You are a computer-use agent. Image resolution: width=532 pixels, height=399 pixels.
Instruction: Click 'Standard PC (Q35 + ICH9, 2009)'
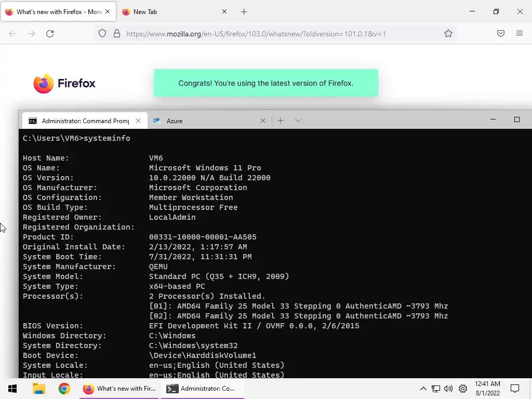[219, 276]
